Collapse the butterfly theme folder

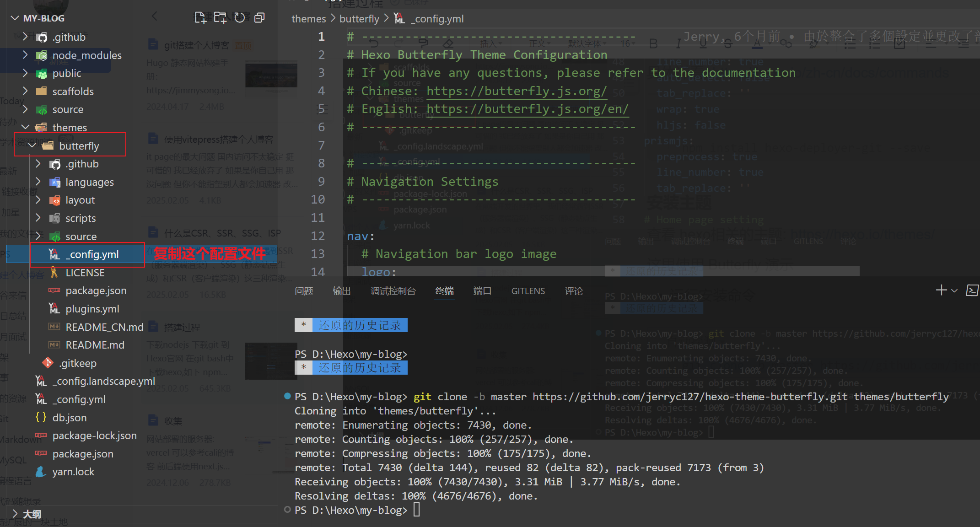coord(79,146)
